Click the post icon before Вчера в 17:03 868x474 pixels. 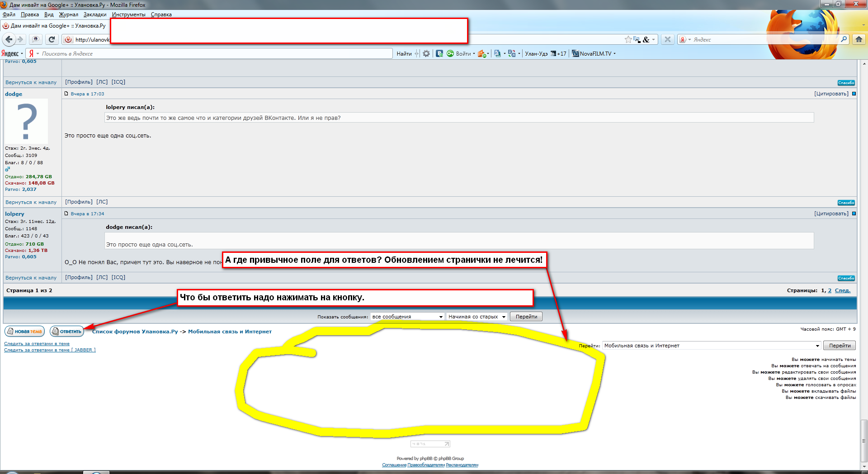tap(66, 94)
